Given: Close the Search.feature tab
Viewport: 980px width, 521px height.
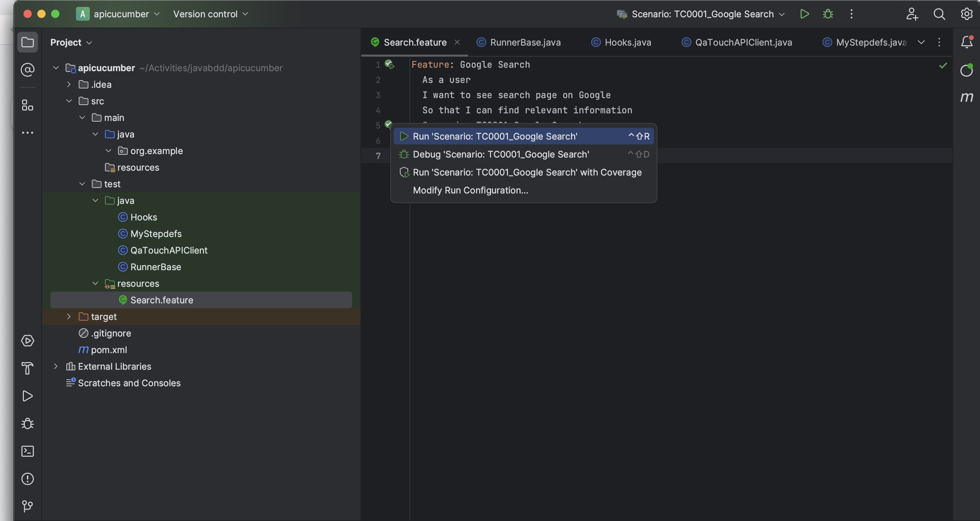Looking at the screenshot, I should (457, 42).
